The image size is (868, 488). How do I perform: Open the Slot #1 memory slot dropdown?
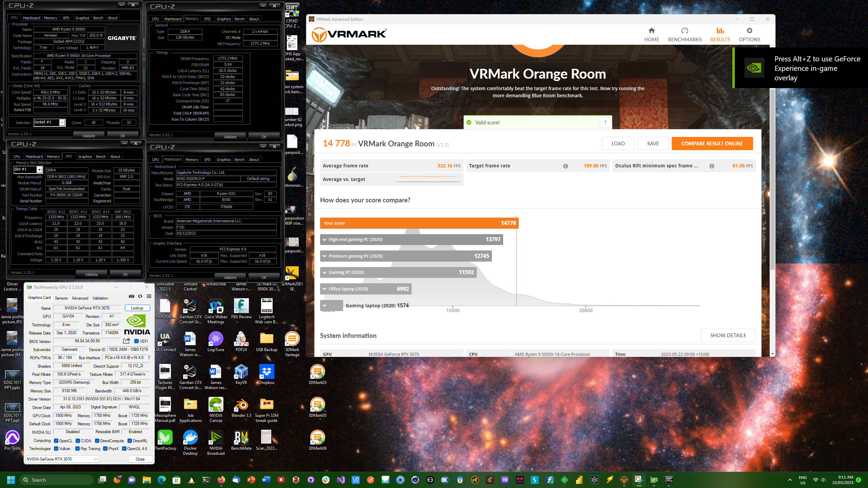(x=28, y=169)
